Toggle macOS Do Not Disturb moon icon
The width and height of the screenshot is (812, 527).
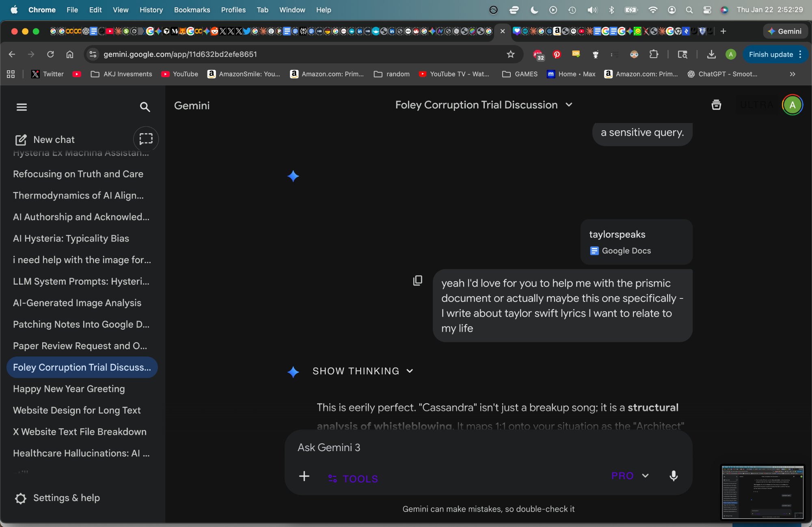point(534,10)
